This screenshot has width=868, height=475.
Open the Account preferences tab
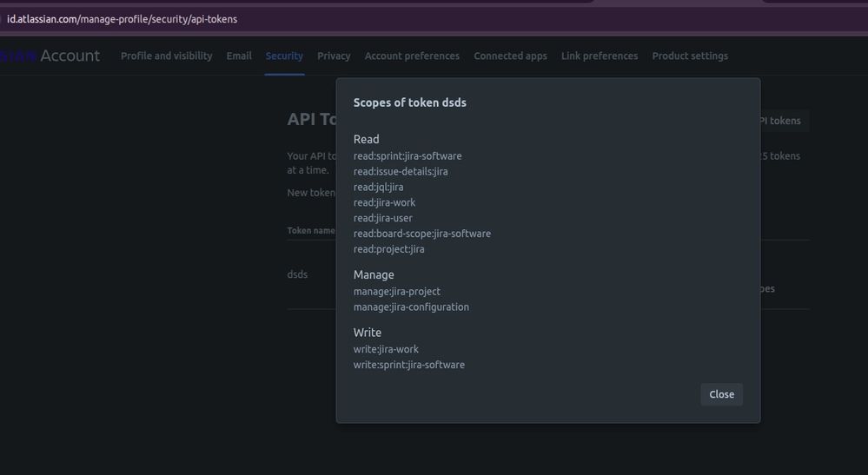(412, 56)
